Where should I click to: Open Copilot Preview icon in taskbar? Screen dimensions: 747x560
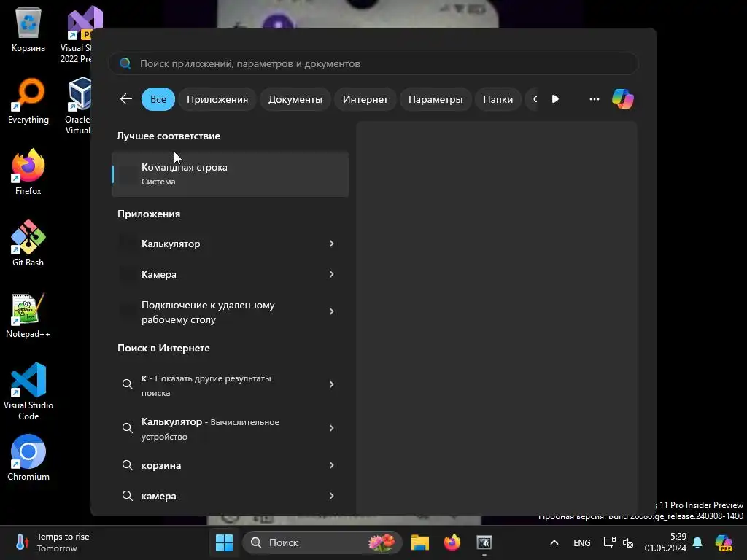tap(724, 542)
